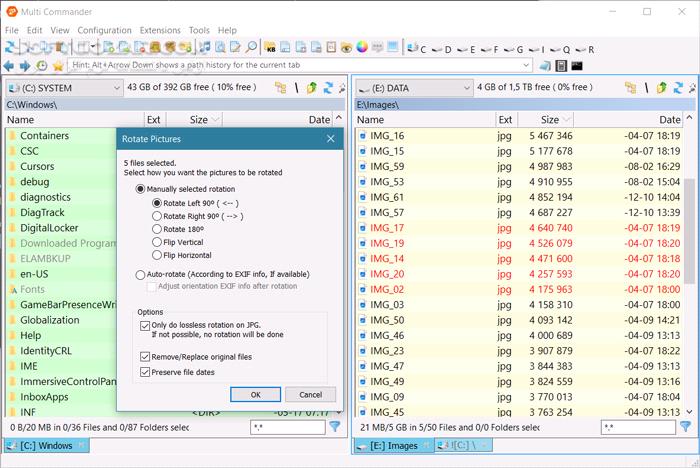Click right panel folder tree icon
Viewport: 700px width, 468px height.
coord(630,88)
